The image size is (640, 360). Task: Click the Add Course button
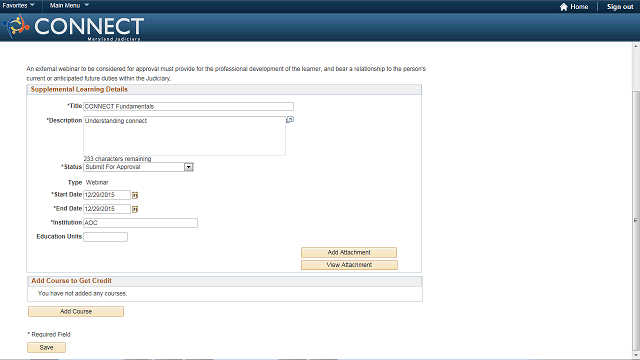tap(76, 311)
